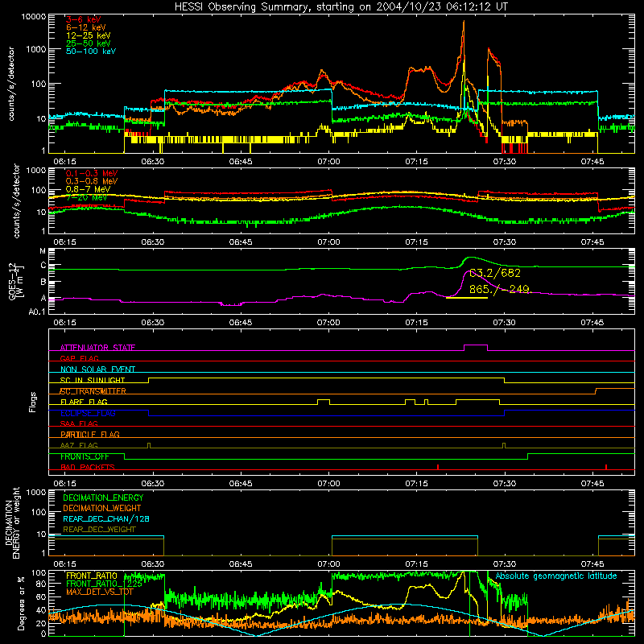Select the red 3-6 keV legend label
Image resolution: width=644 pixels, height=644 pixels.
(84, 19)
